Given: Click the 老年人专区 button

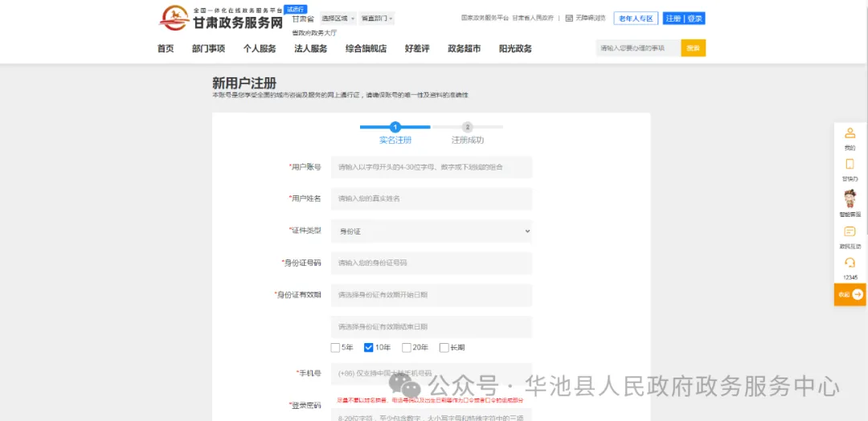Looking at the screenshot, I should pos(636,18).
